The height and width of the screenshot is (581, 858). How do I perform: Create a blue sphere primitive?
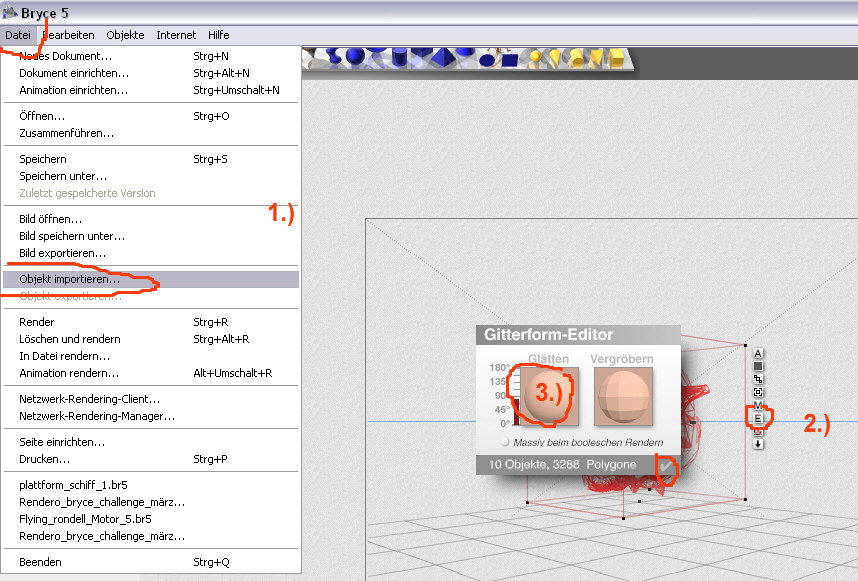click(x=355, y=56)
